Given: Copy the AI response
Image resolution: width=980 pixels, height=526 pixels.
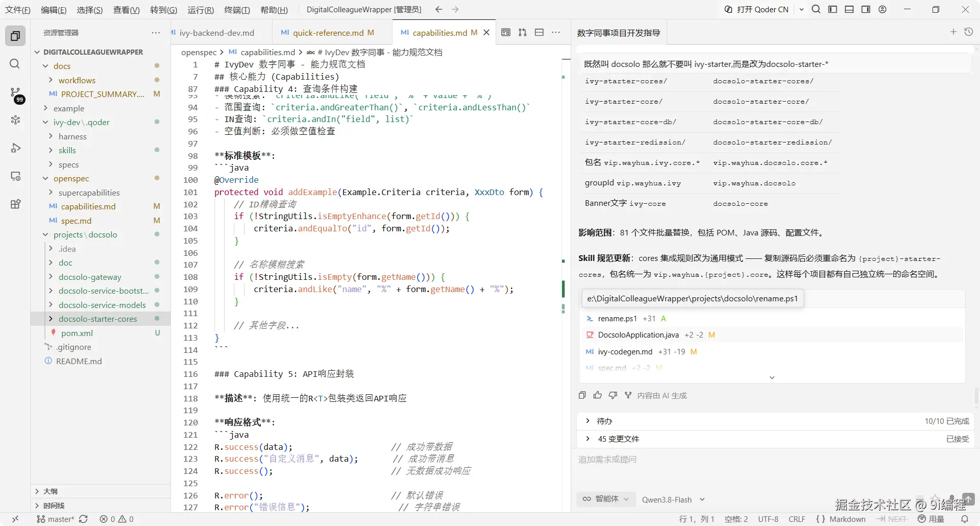Looking at the screenshot, I should (x=582, y=395).
